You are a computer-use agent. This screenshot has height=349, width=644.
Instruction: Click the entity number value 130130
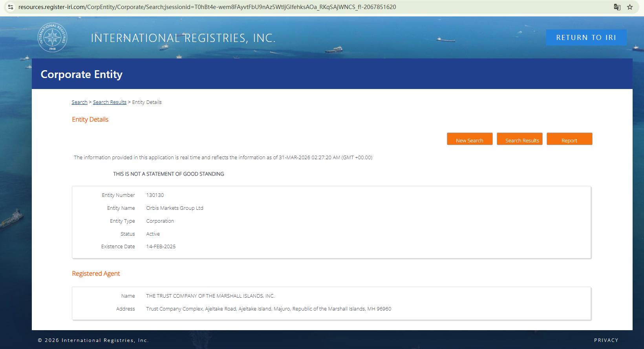pyautogui.click(x=155, y=195)
